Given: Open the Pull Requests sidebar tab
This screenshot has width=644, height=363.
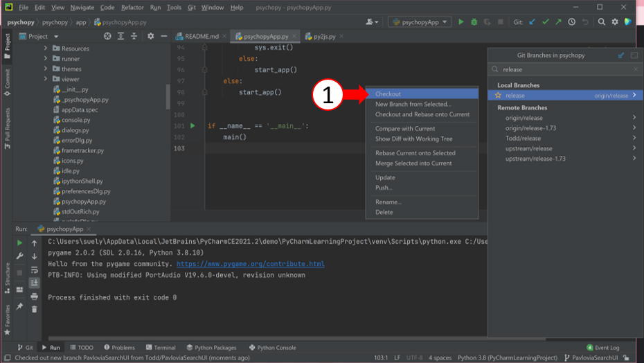Looking at the screenshot, I should (7, 129).
